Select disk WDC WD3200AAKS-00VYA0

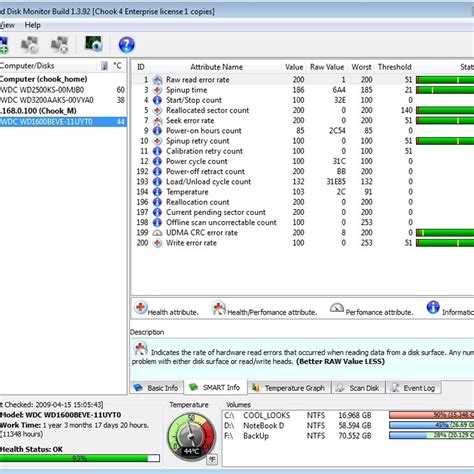coord(63,100)
